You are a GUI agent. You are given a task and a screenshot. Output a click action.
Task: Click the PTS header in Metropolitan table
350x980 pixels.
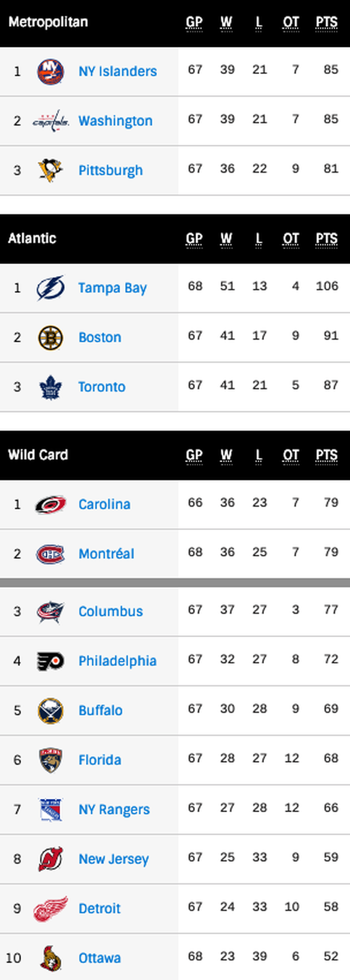click(327, 22)
